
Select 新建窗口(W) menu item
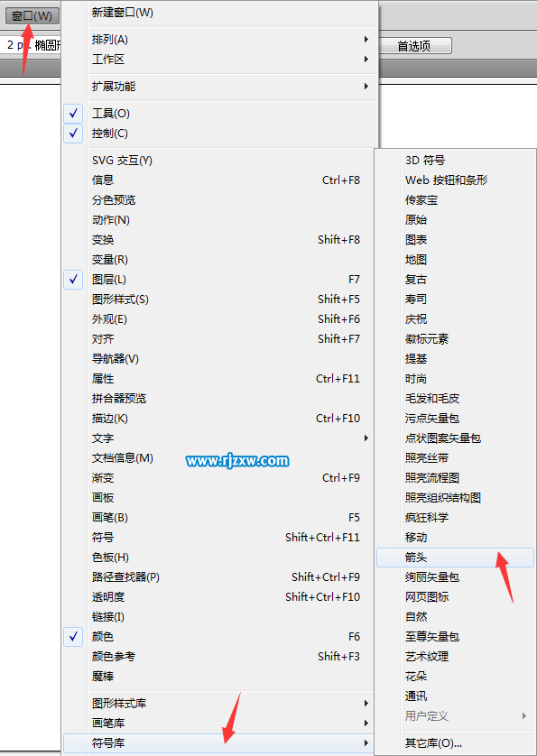point(219,13)
